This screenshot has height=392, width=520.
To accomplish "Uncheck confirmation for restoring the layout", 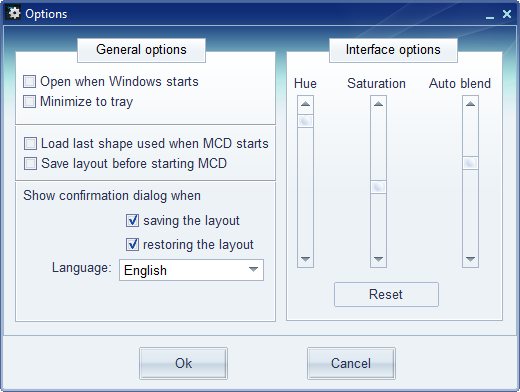I will 132,244.
